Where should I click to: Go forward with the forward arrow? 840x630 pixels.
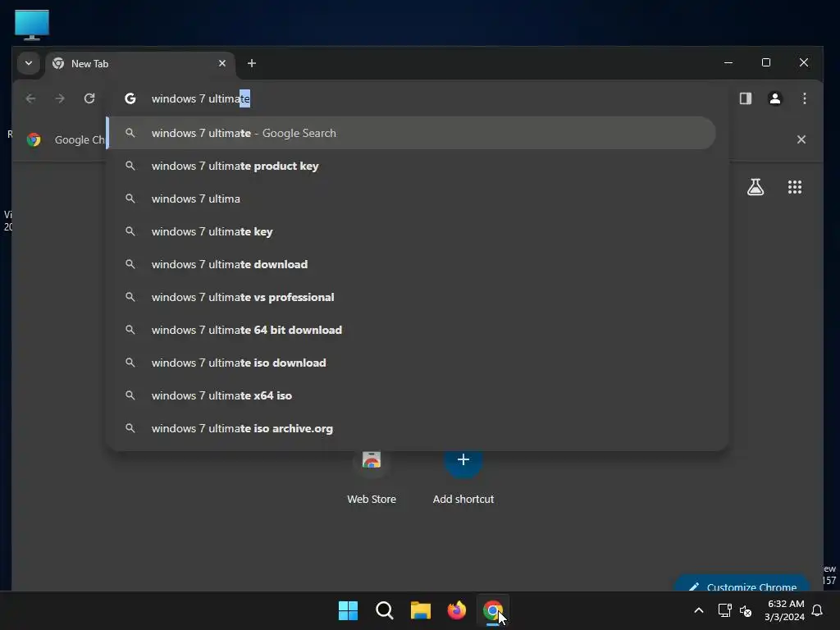pos(60,98)
